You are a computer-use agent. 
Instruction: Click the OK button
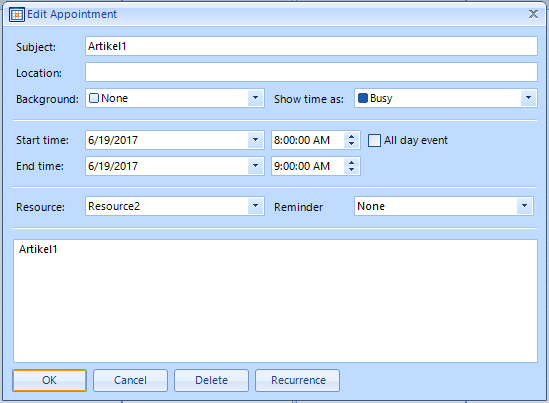[49, 380]
